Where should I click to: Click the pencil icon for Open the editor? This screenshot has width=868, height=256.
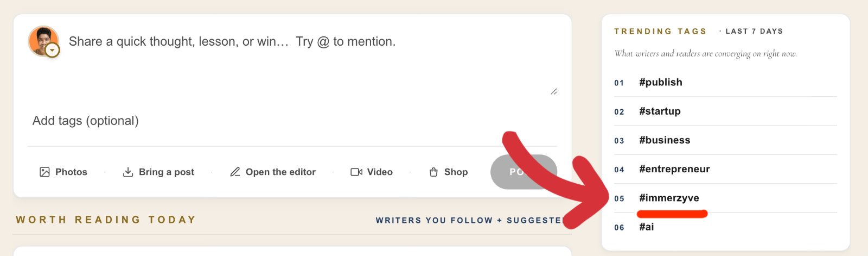click(235, 172)
